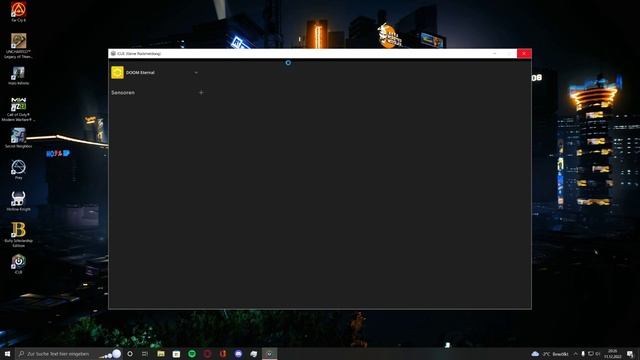Image resolution: width=640 pixels, height=360 pixels.
Task: Select the Halo Infinite desktop icon
Action: pos(18,76)
